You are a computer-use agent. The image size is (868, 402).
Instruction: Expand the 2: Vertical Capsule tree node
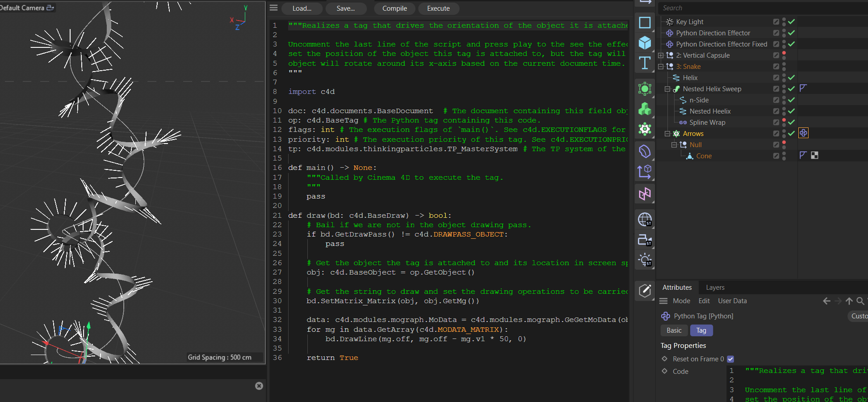coord(661,55)
